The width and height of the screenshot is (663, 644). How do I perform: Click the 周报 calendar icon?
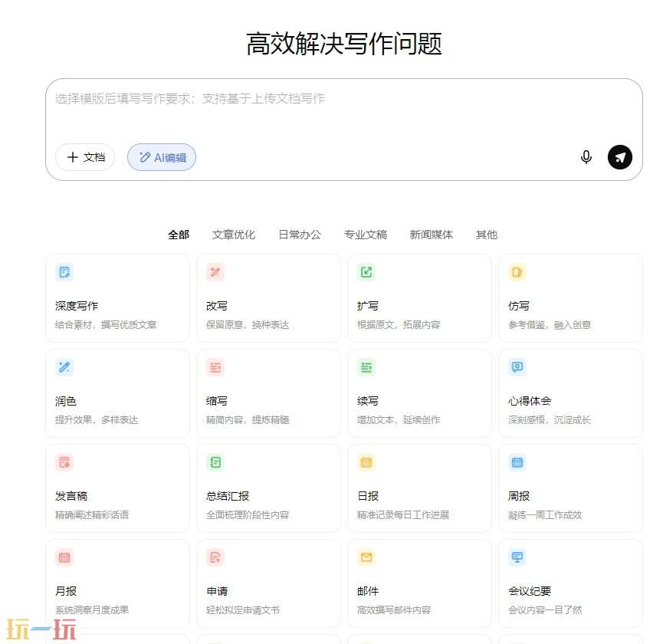[x=517, y=462]
